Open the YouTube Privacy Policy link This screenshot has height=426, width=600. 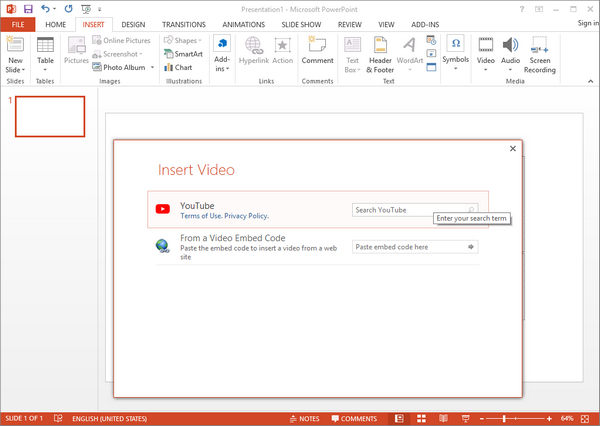pos(246,216)
